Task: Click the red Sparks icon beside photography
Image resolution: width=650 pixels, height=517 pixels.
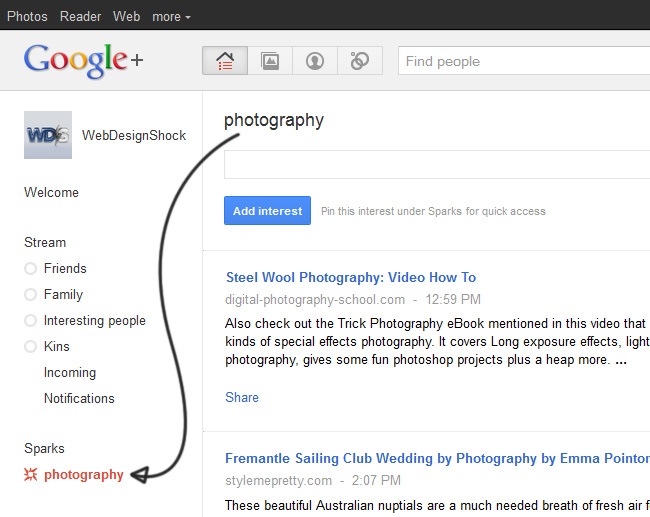Action: (31, 475)
